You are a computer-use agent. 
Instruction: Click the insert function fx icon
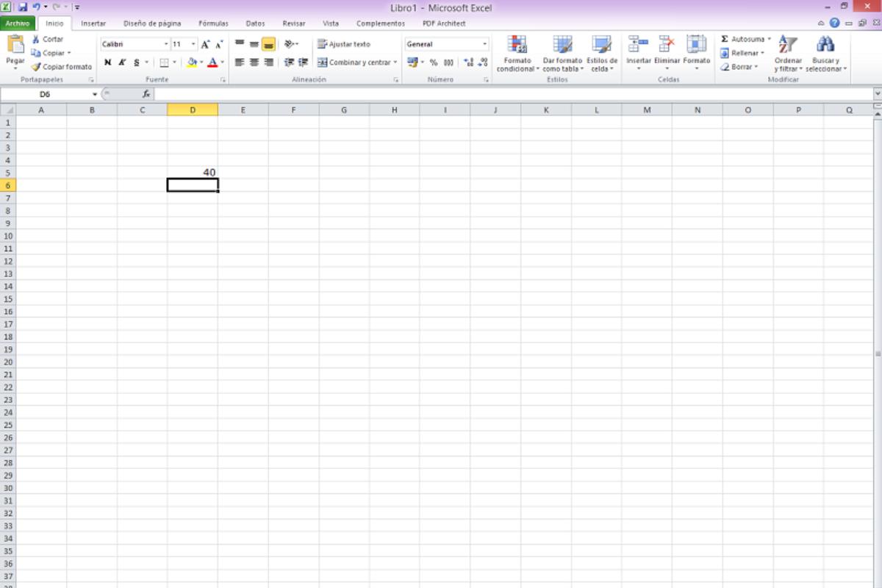(146, 94)
